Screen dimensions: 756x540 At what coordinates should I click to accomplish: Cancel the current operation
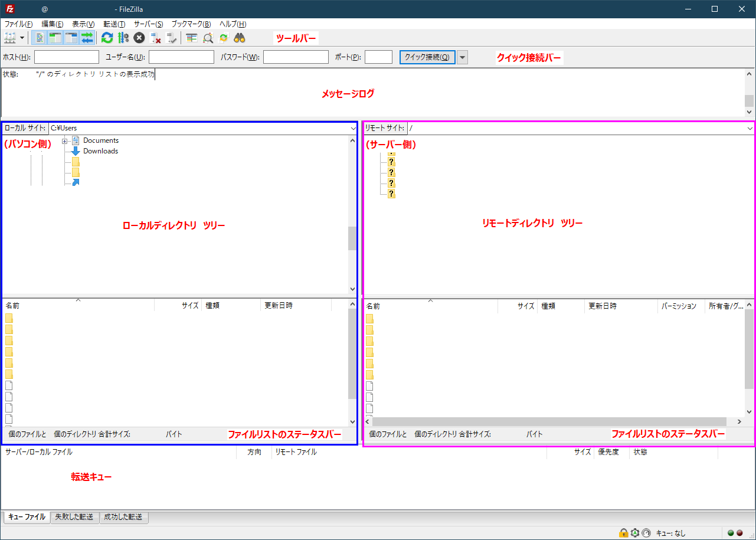[x=139, y=38]
